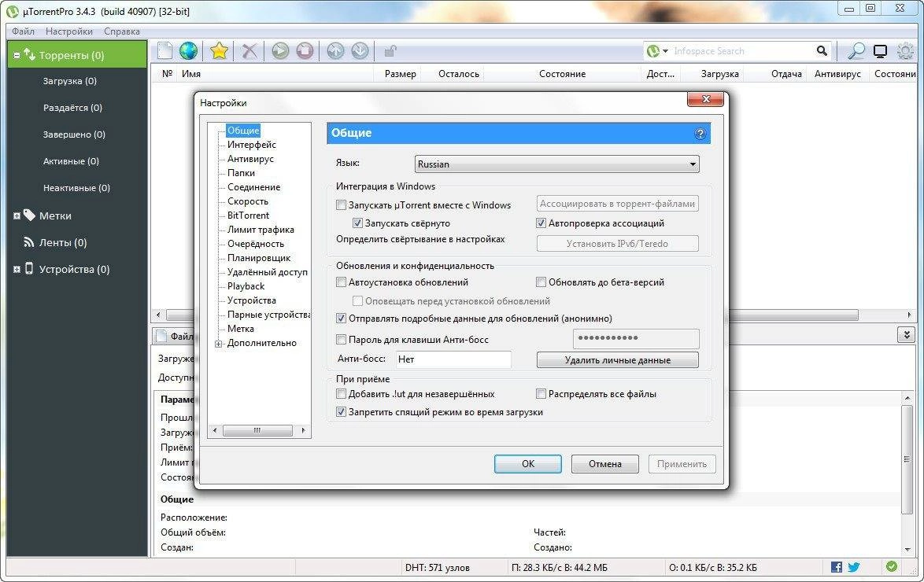
Task: Check Распределять все файлы
Action: tap(541, 393)
